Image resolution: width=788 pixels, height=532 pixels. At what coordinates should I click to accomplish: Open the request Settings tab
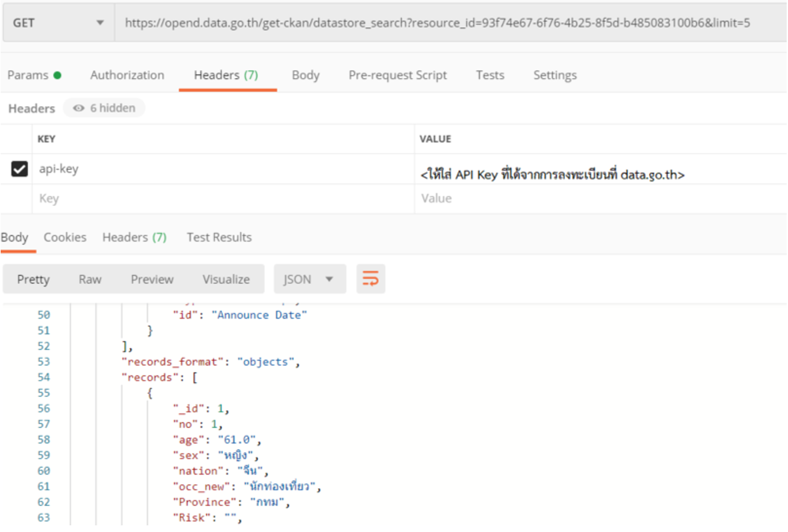point(555,75)
